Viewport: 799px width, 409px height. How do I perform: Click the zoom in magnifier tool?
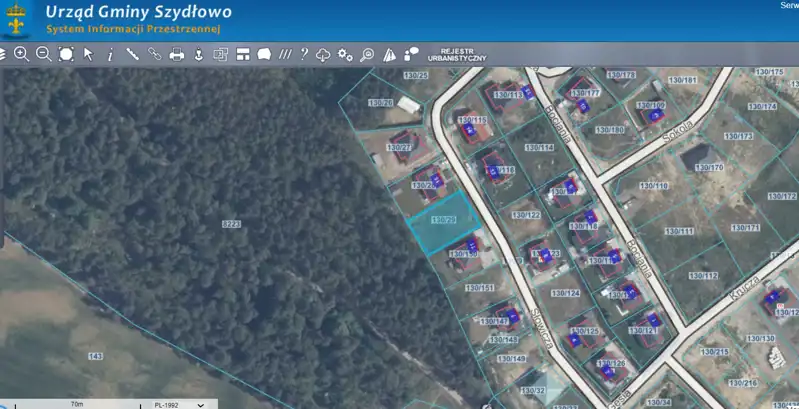pos(21,54)
